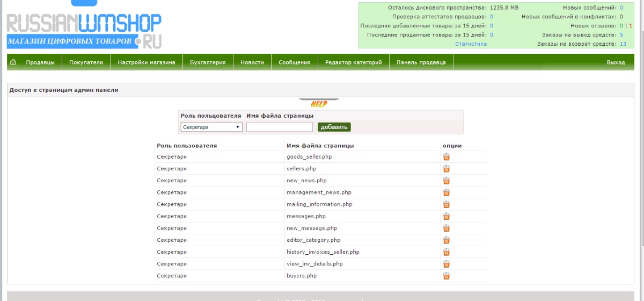Click Секретари role in buyers.php row
644x301 pixels.
[x=172, y=276]
